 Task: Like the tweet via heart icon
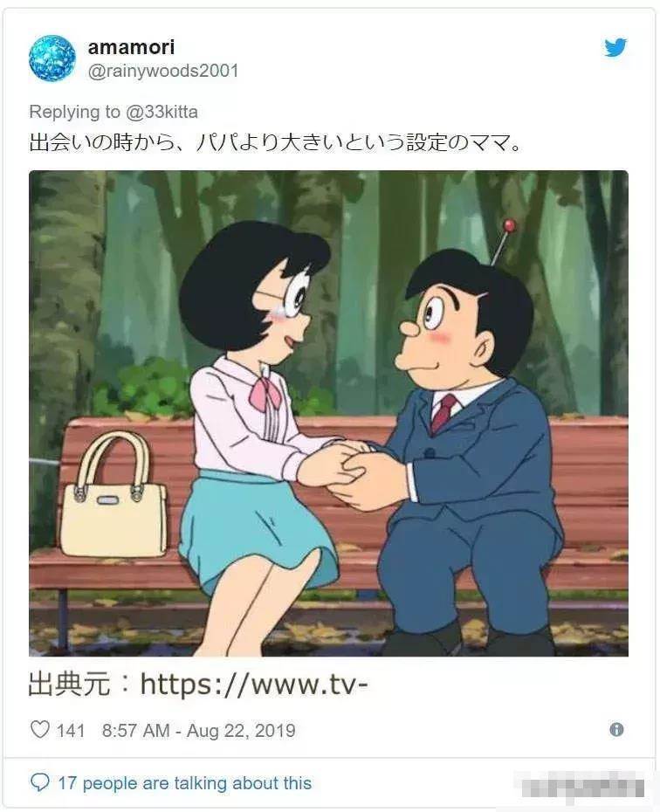[x=40, y=730]
